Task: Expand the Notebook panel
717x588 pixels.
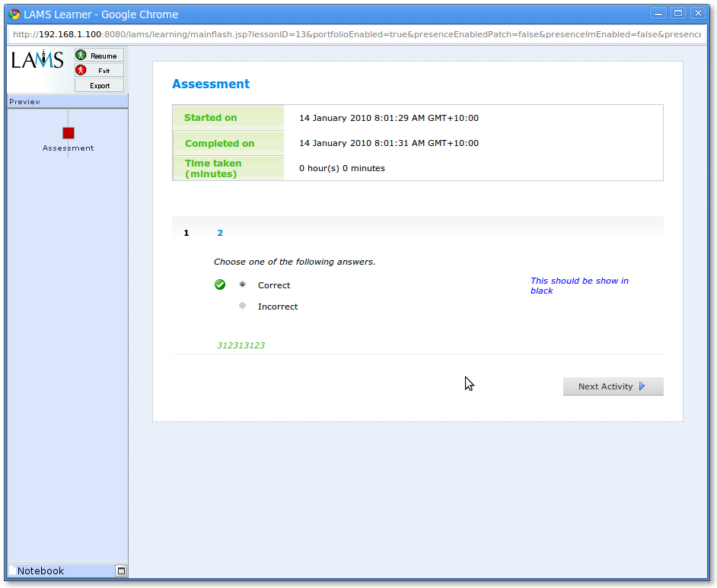Action: click(x=120, y=571)
